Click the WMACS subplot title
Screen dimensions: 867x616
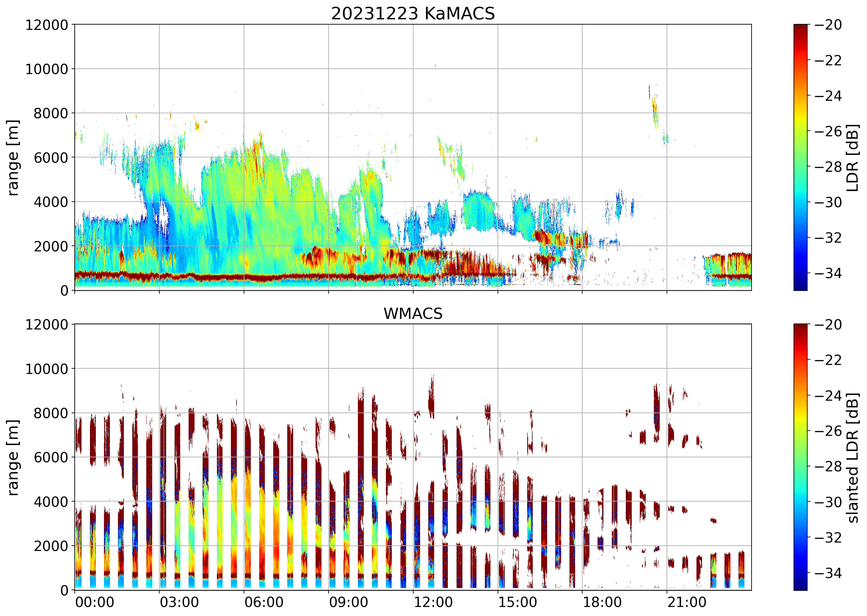[x=413, y=314]
